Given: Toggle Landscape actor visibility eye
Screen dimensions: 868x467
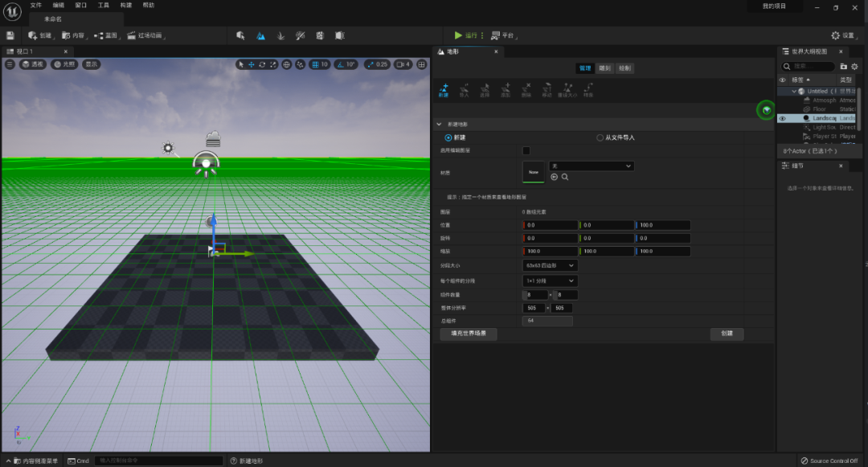Looking at the screenshot, I should (782, 118).
